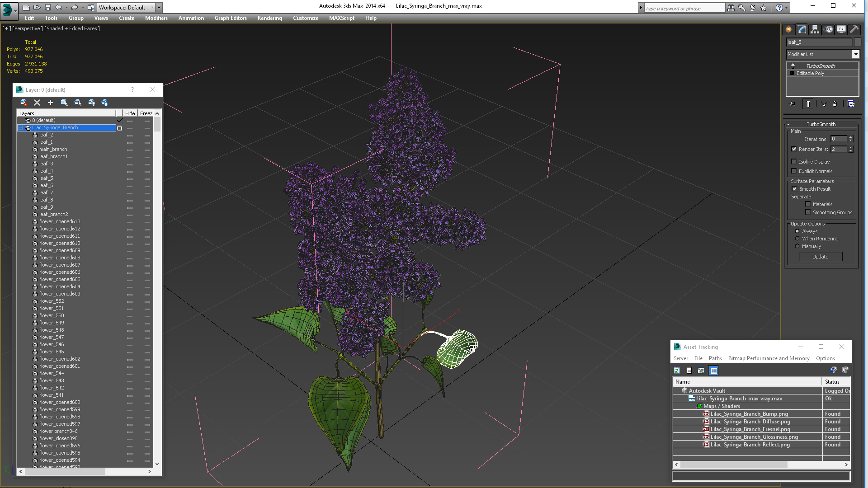Toggle TurboSmooth lightbulb in modifier stack
Image resolution: width=868 pixels, height=488 pixels.
tap(793, 66)
